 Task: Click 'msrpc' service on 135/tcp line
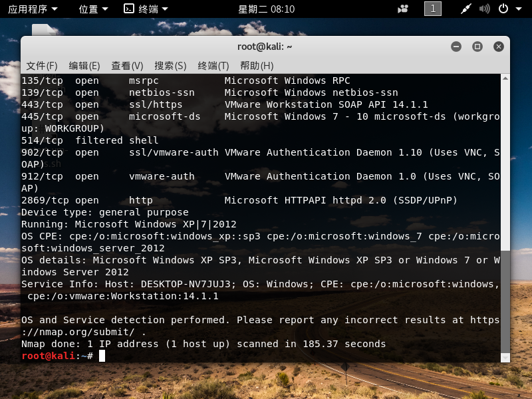tap(144, 80)
